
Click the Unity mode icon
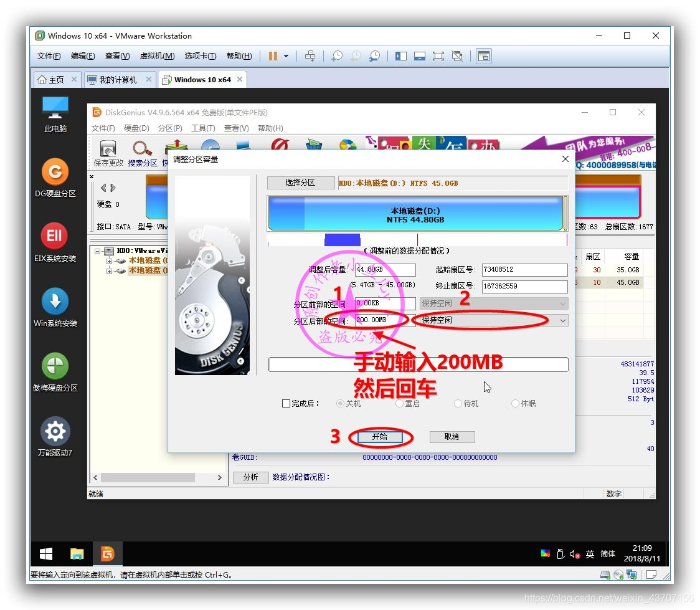pos(457,56)
